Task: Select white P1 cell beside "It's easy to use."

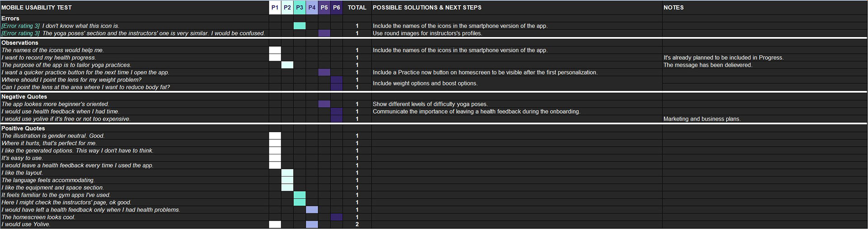Action: pos(275,158)
